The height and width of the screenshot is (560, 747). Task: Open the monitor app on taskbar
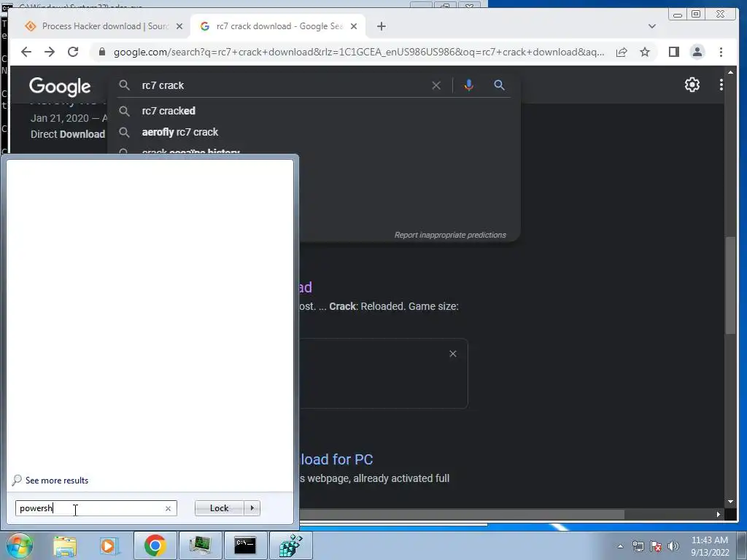click(200, 545)
